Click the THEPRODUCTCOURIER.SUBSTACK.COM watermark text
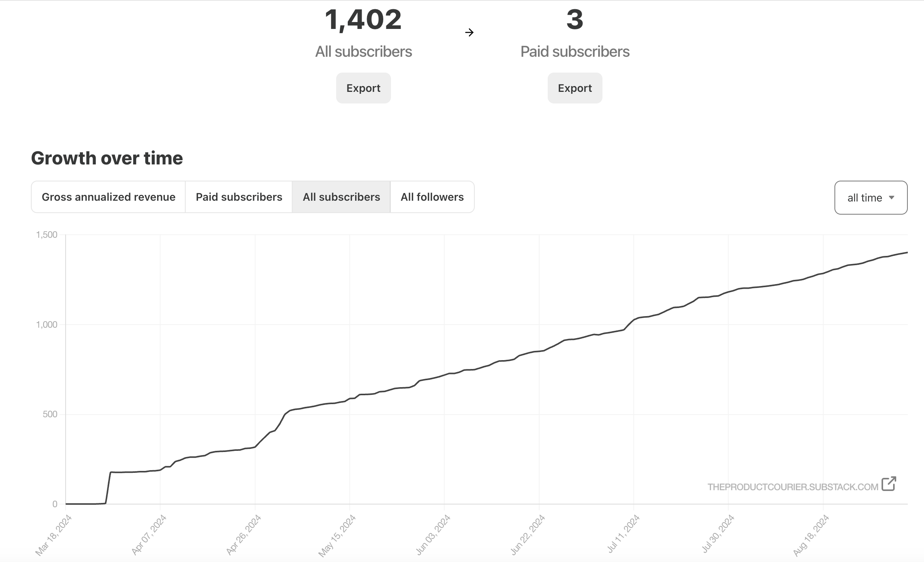This screenshot has height=562, width=924. [792, 487]
